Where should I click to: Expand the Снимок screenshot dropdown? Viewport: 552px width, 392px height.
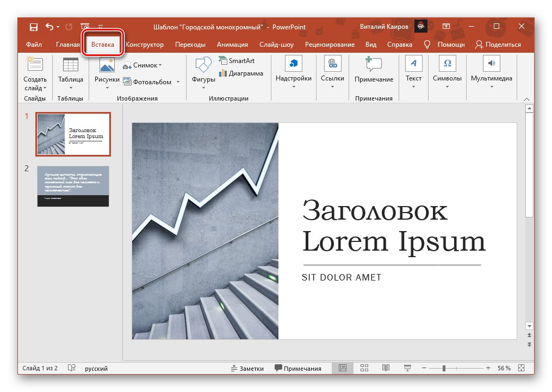[x=160, y=65]
